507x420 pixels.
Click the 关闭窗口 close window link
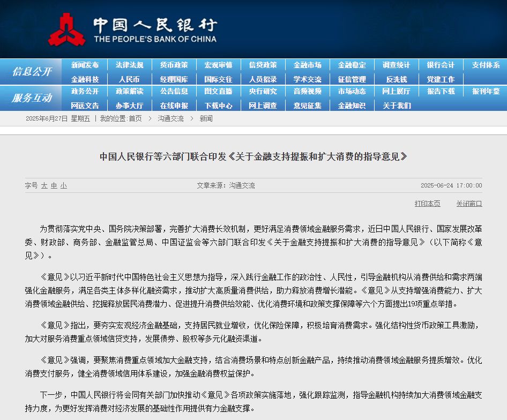(469, 204)
